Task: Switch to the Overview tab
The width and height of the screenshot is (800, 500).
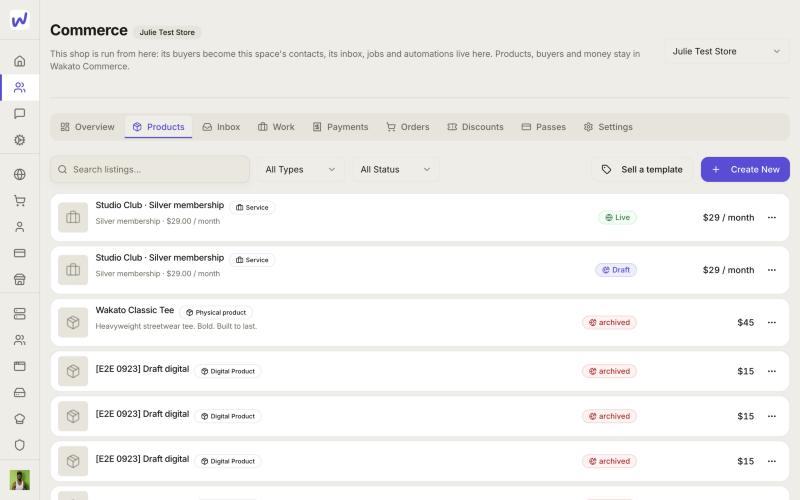Action: coord(87,127)
